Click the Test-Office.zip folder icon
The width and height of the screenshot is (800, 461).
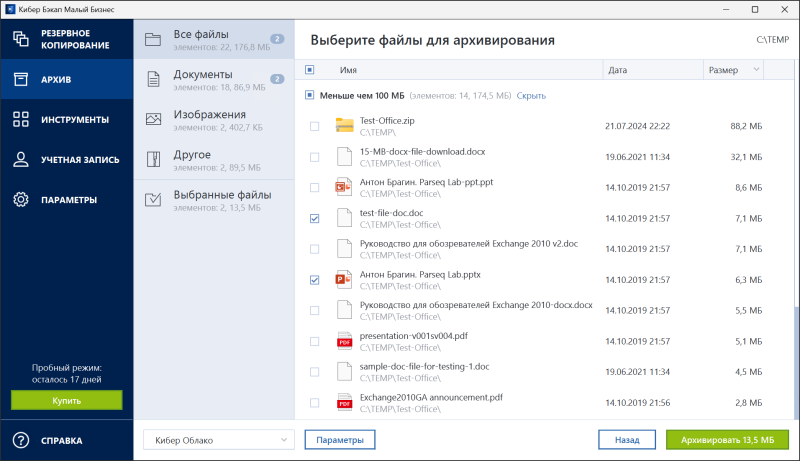click(345, 125)
